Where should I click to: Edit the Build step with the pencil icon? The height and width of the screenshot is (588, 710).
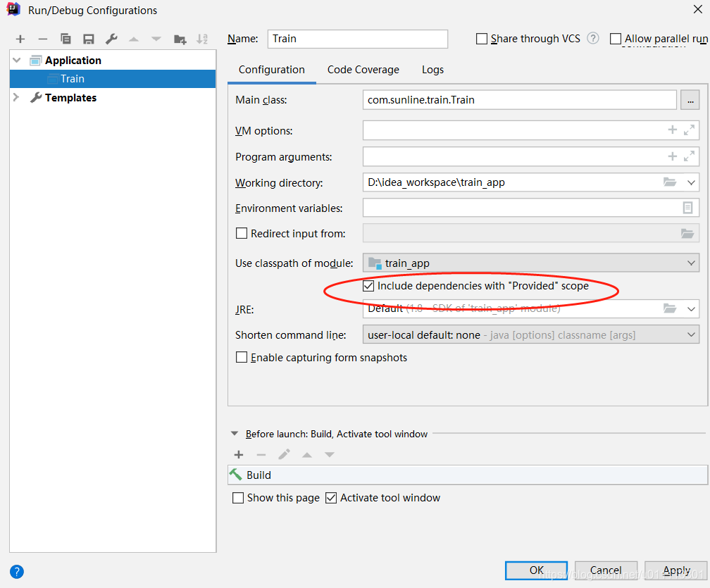tap(284, 454)
